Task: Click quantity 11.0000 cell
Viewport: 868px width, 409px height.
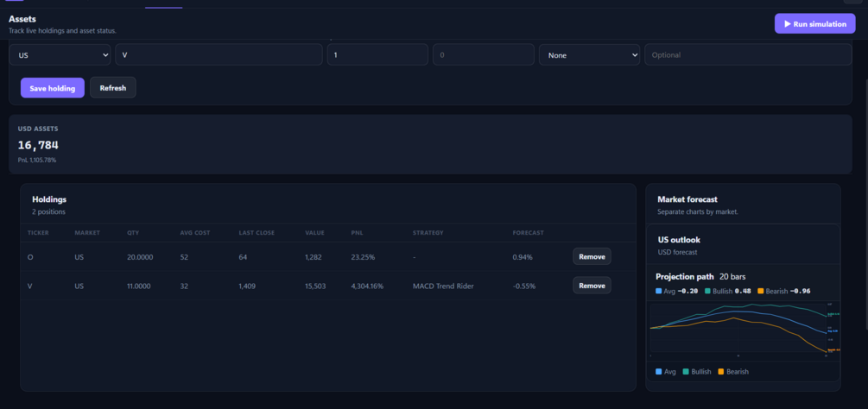Action: point(140,286)
